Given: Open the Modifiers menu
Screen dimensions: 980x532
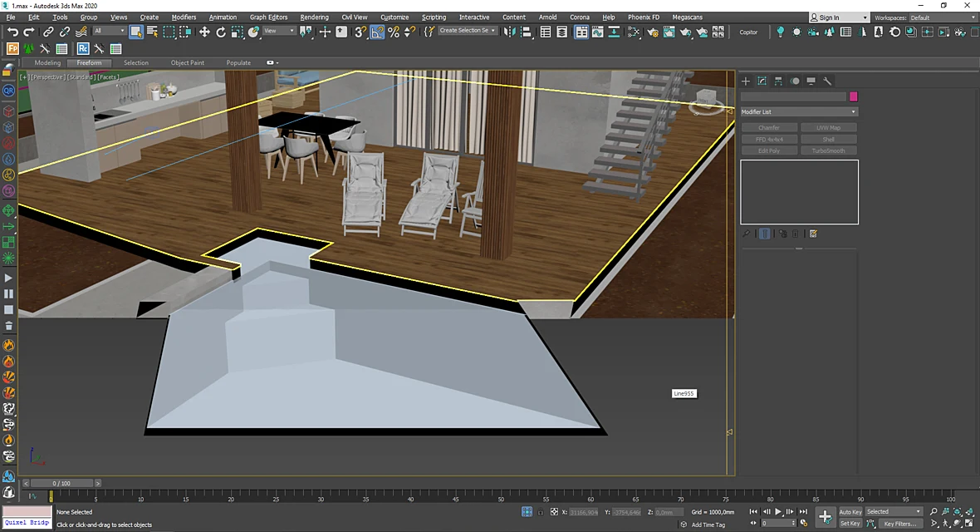Looking at the screenshot, I should click(x=183, y=17).
